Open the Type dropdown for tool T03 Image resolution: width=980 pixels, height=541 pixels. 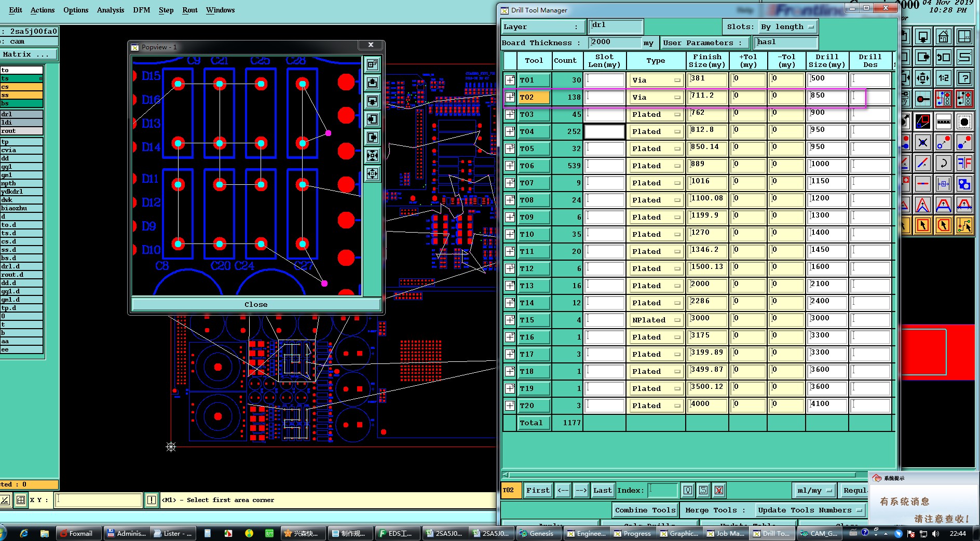tap(656, 115)
